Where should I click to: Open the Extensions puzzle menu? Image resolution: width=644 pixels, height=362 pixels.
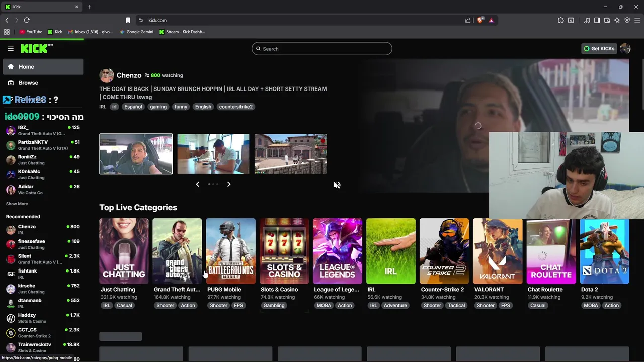[561, 20]
